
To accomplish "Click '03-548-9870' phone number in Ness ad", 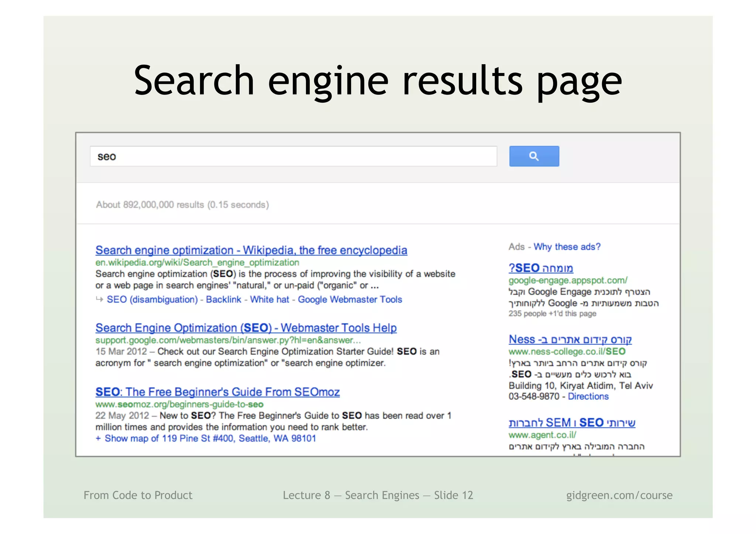I will coord(534,396).
